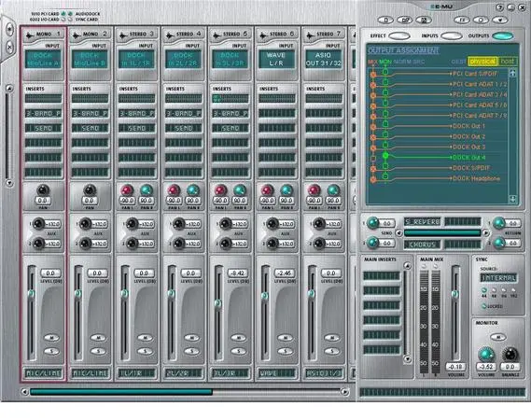
Task: Click the Mono 1 Aux 1 send knob
Action: tap(38, 224)
